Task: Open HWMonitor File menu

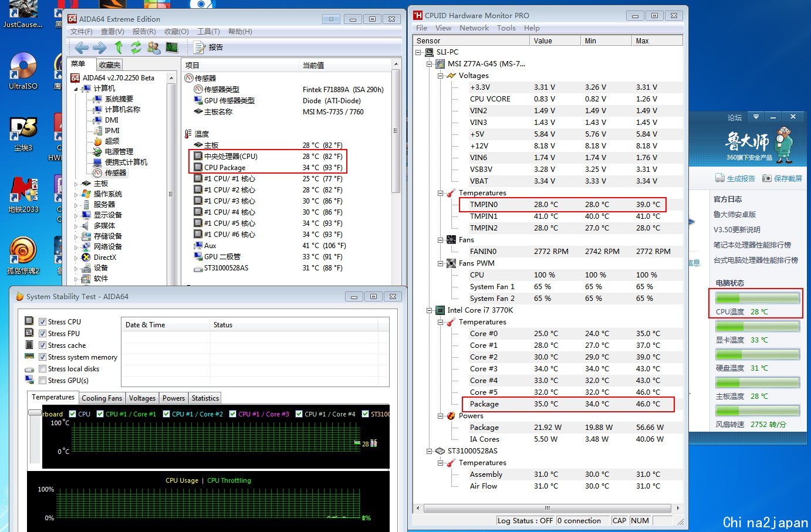Action: [x=421, y=28]
